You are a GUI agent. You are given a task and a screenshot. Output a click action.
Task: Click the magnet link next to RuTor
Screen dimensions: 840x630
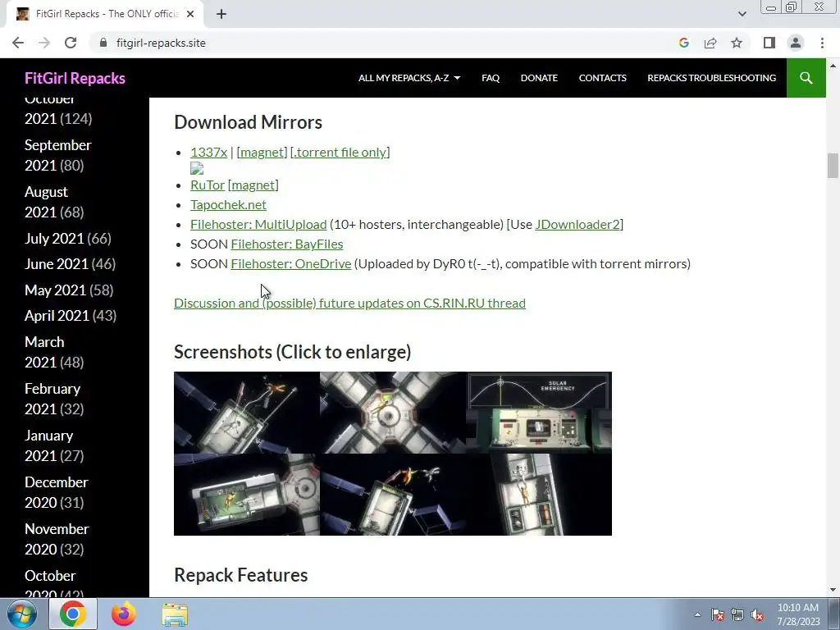pyautogui.click(x=253, y=185)
